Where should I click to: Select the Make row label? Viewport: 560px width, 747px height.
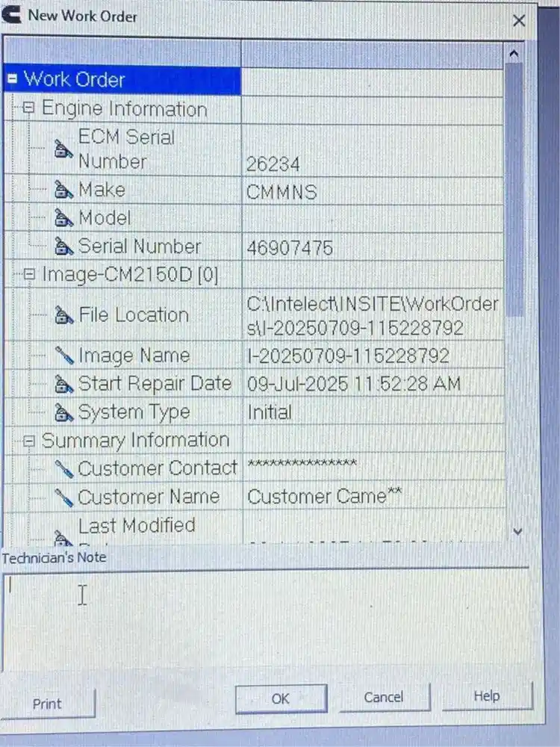tap(102, 190)
